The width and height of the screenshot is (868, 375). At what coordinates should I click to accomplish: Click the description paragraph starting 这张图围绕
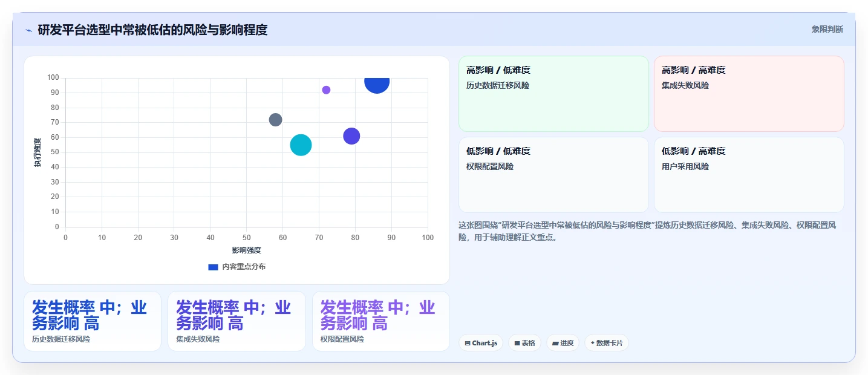[x=647, y=231]
